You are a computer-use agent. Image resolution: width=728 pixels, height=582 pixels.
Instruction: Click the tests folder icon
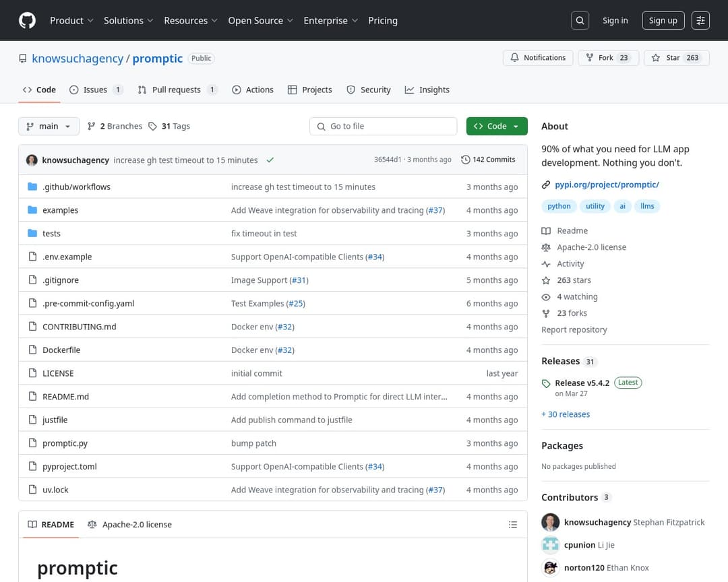tap(32, 233)
